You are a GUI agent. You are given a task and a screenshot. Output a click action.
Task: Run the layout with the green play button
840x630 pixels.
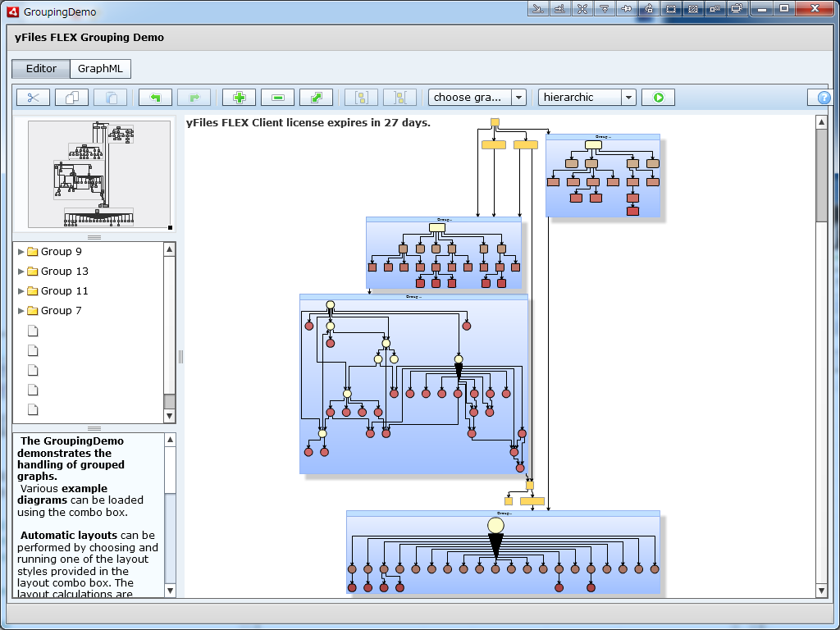658,98
